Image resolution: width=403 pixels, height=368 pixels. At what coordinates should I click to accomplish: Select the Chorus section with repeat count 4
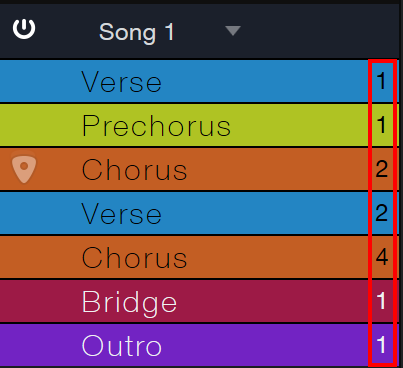pyautogui.click(x=199, y=257)
